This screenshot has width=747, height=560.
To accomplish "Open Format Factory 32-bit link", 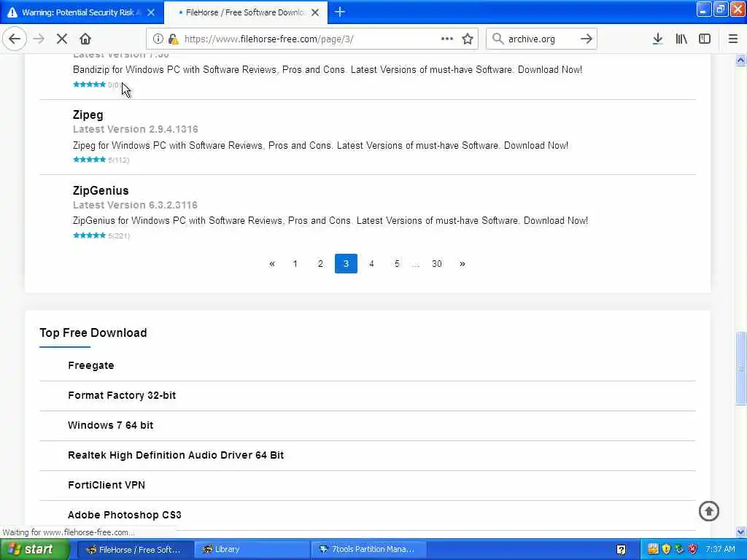I will click(122, 395).
